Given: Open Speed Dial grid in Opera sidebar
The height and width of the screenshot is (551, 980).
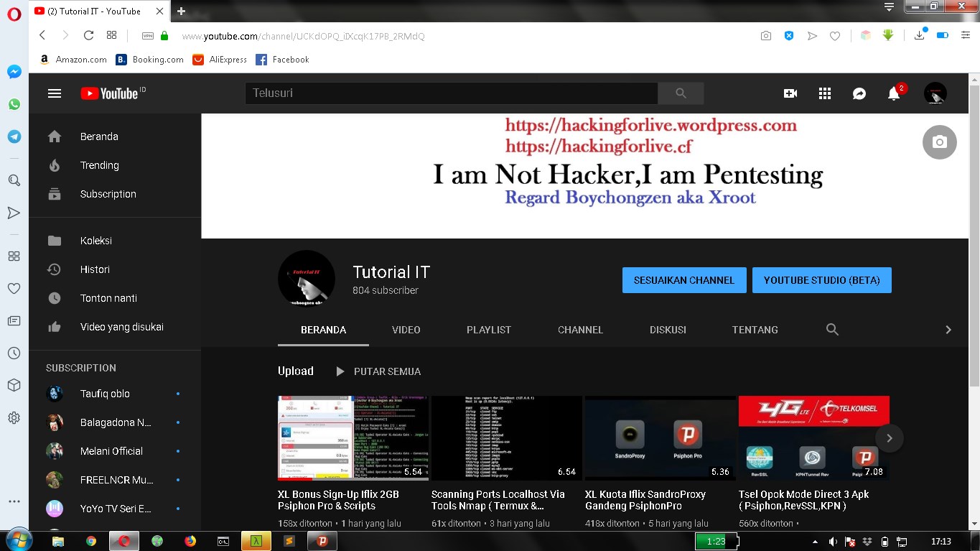Looking at the screenshot, I should (14, 256).
